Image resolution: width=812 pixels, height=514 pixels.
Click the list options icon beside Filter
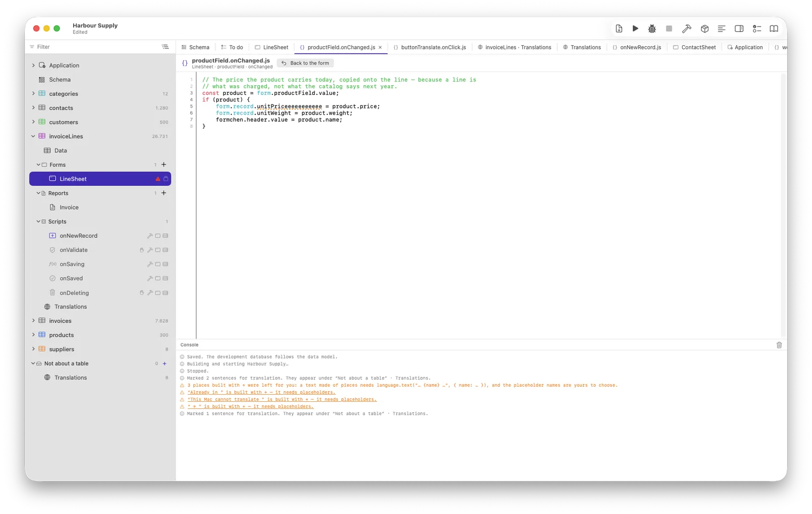coord(165,47)
